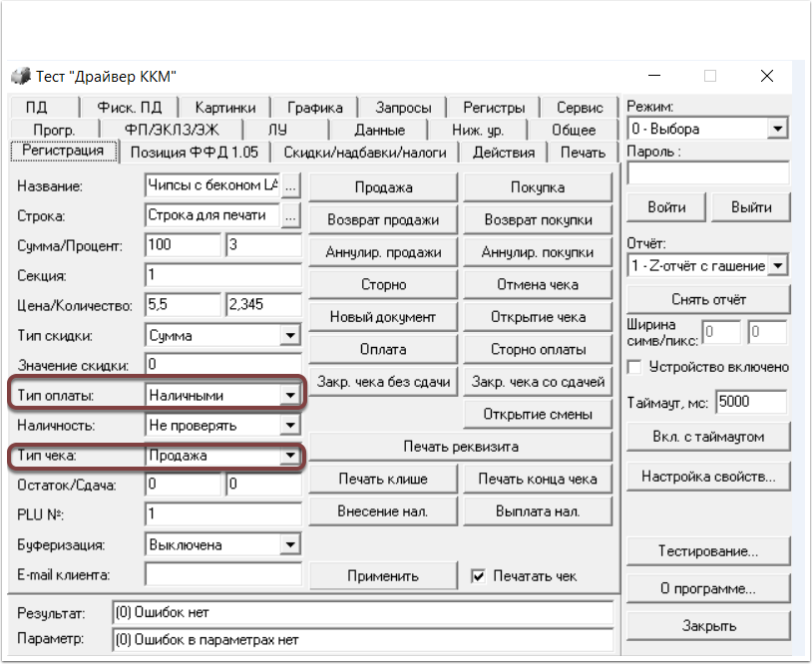Click the Аннулир. покупки button
Viewport: 812px width, 664px height.
click(x=538, y=252)
